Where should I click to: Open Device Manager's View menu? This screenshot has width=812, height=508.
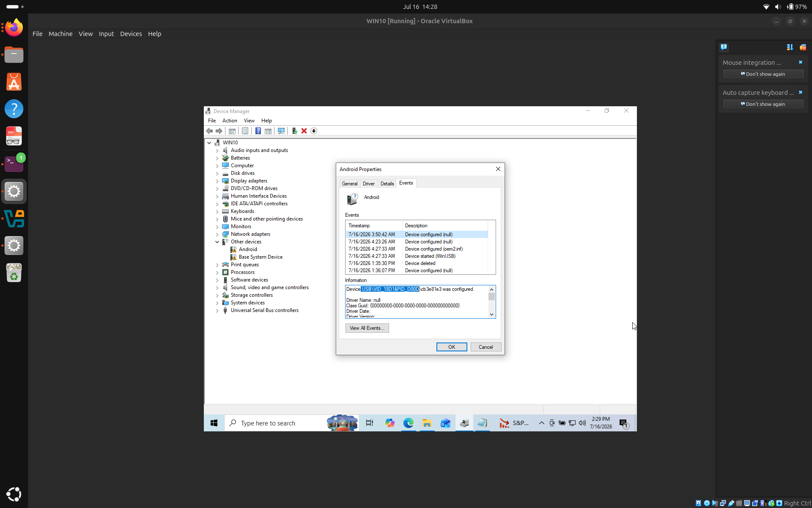(249, 121)
